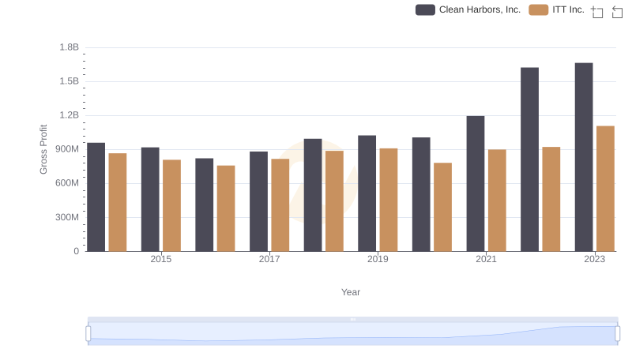632x364 pixels.
Task: Click the 1.5B y-axis label
Action: tap(70, 81)
